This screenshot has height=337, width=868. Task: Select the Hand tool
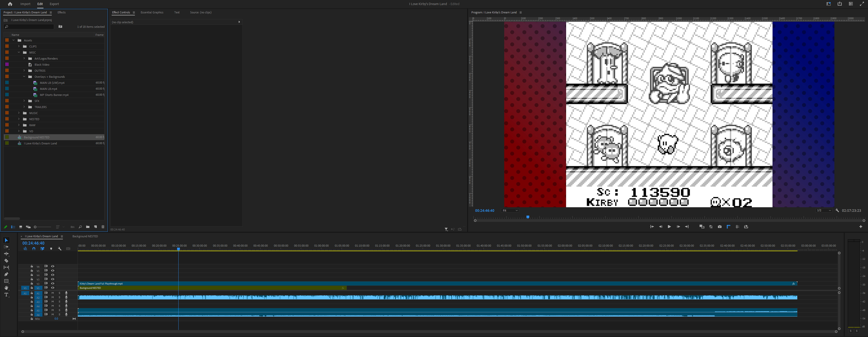point(6,288)
